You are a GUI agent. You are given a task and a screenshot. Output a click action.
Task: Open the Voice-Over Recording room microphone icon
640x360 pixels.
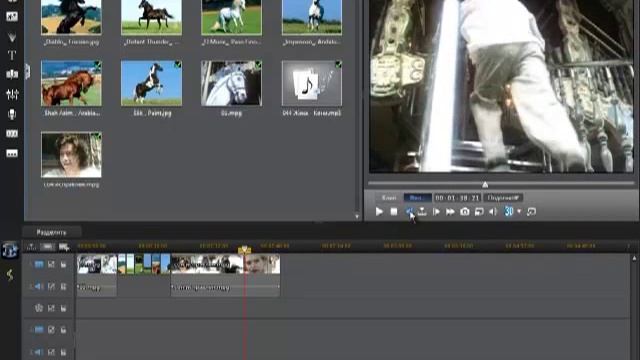pos(12,114)
